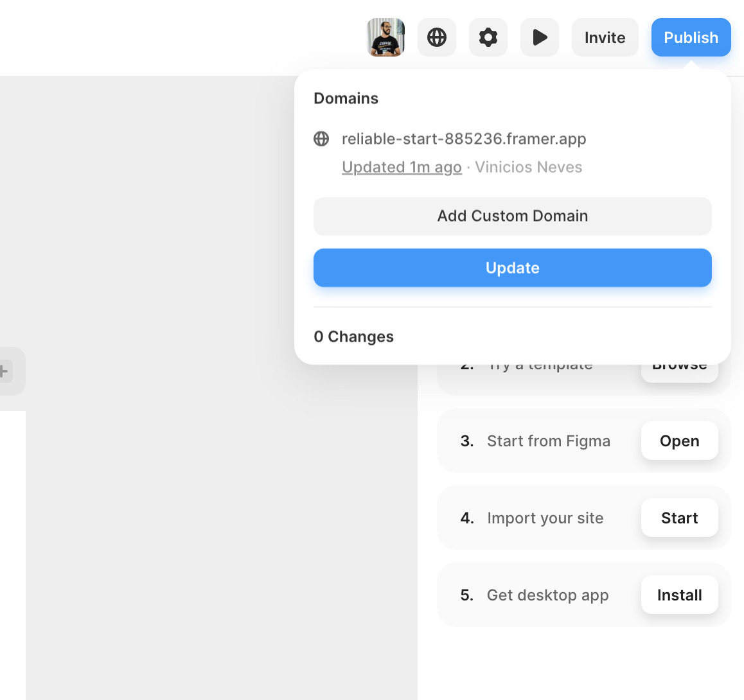This screenshot has width=744, height=700.
Task: Click the blue Publish button
Action: pyautogui.click(x=691, y=37)
